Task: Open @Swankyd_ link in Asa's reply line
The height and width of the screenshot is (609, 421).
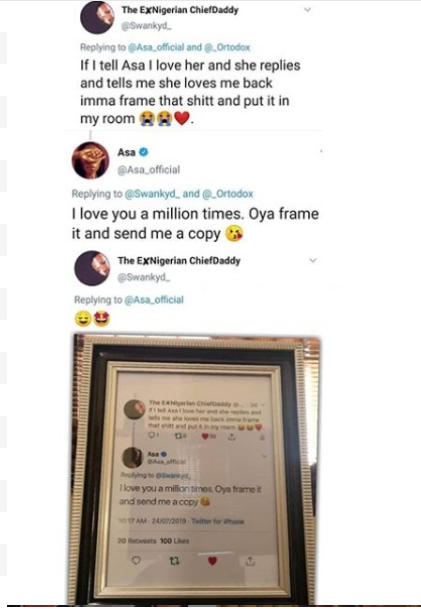Action: [152, 194]
